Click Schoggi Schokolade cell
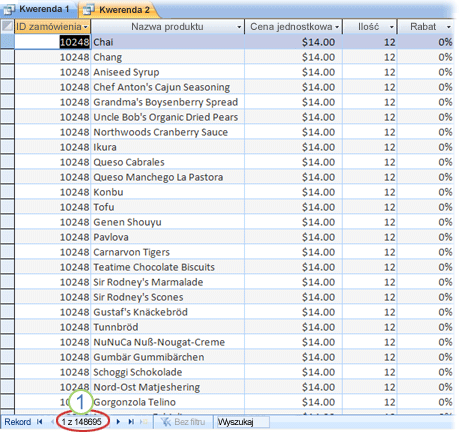Image resolution: width=459 pixels, height=432 pixels. pyautogui.click(x=168, y=372)
